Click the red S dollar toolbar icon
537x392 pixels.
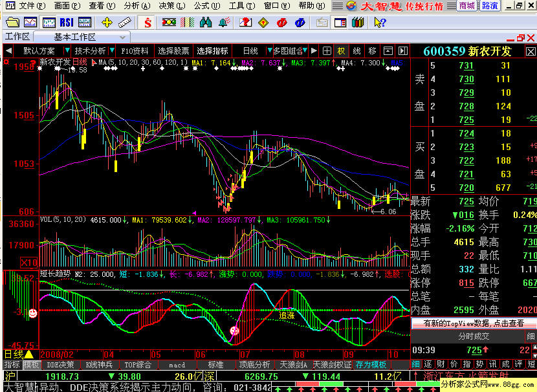point(148,23)
